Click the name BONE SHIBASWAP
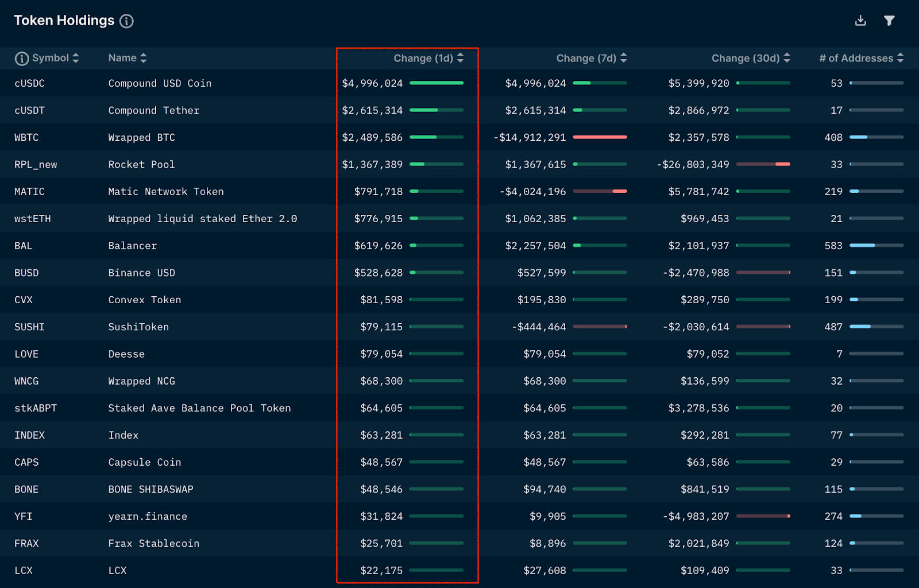This screenshot has height=588, width=919. click(150, 490)
